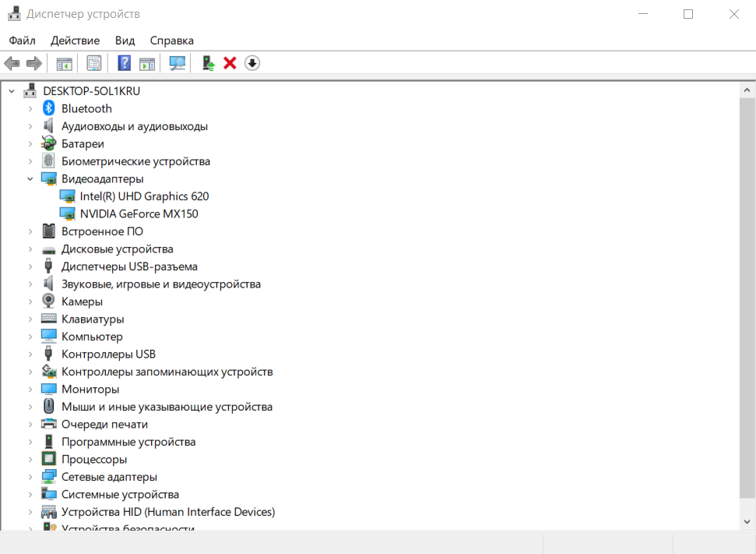Image resolution: width=756 pixels, height=554 pixels.
Task: Click the Forward arrow toolbar icon
Action: tap(33, 63)
